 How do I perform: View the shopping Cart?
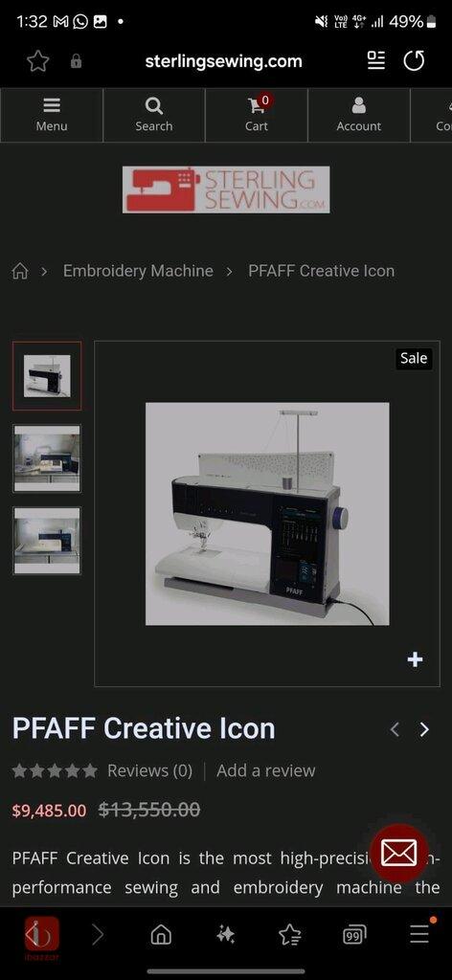tap(257, 115)
